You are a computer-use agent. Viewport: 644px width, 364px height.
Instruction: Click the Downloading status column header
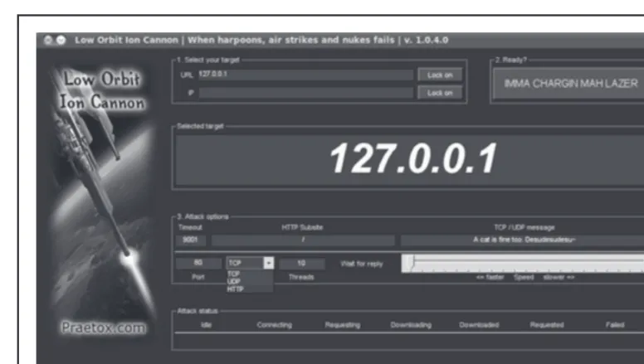(411, 325)
